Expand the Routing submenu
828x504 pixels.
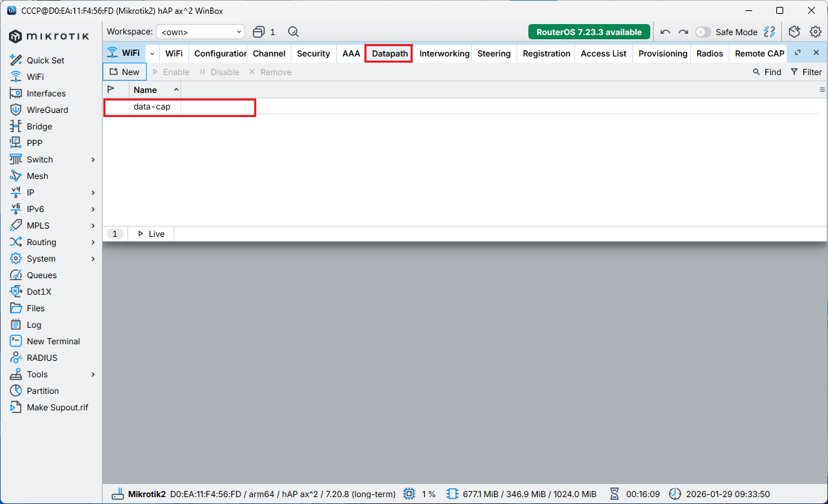click(x=93, y=242)
